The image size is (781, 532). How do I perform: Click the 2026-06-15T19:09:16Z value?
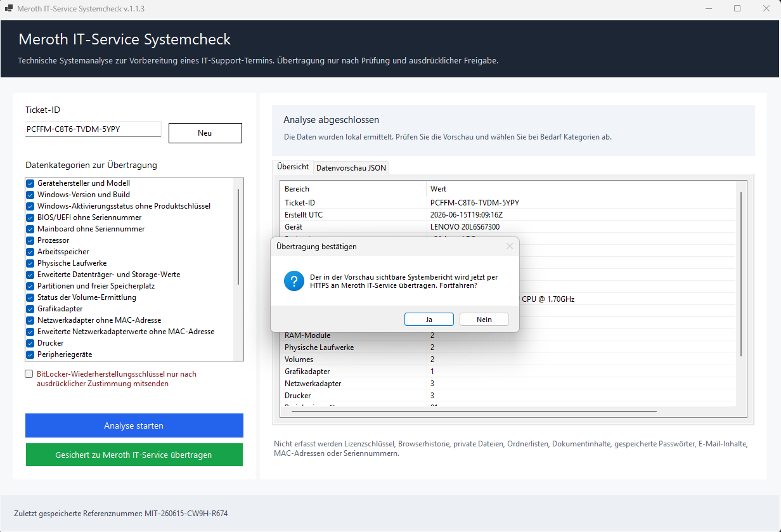467,215
